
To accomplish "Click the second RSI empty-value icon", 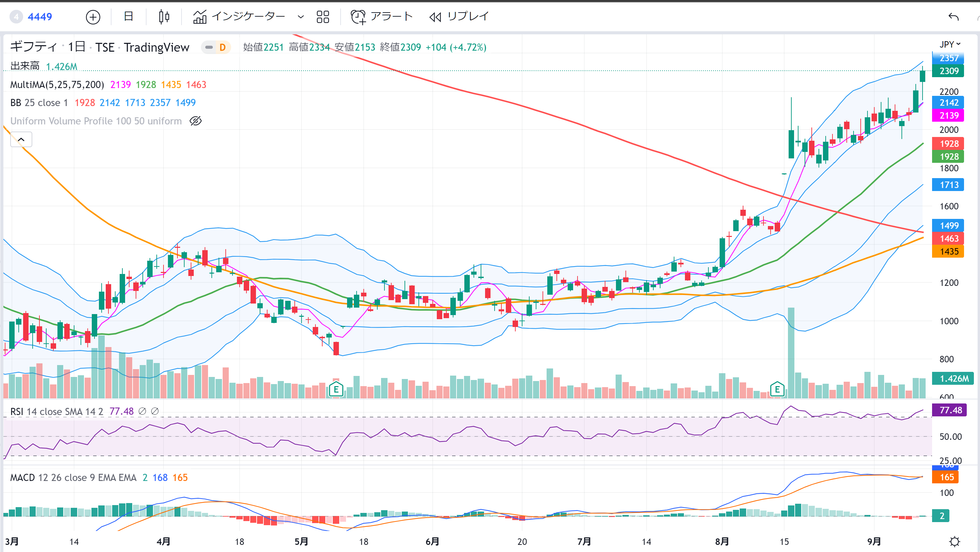I will (x=155, y=411).
